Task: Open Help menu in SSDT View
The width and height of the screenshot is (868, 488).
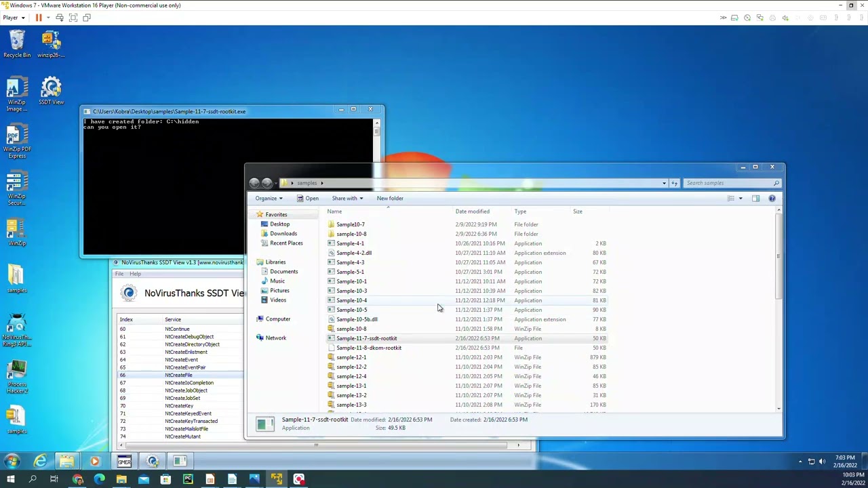Action: point(135,274)
